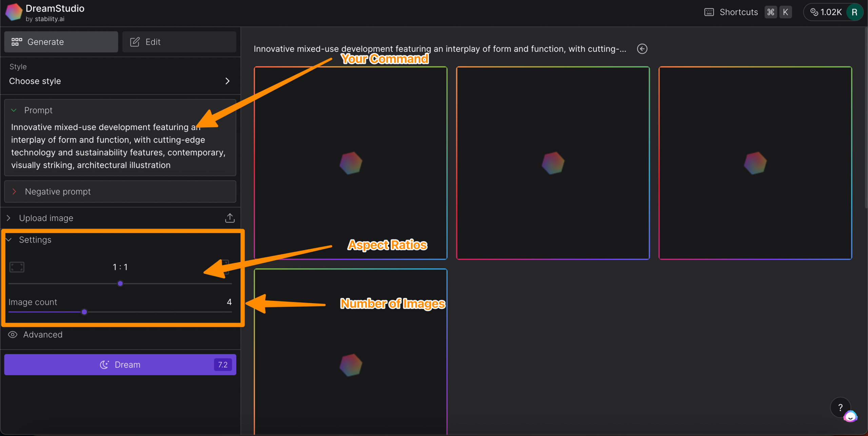The image size is (868, 436).
Task: Toggle the Advanced eye option
Action: click(13, 335)
